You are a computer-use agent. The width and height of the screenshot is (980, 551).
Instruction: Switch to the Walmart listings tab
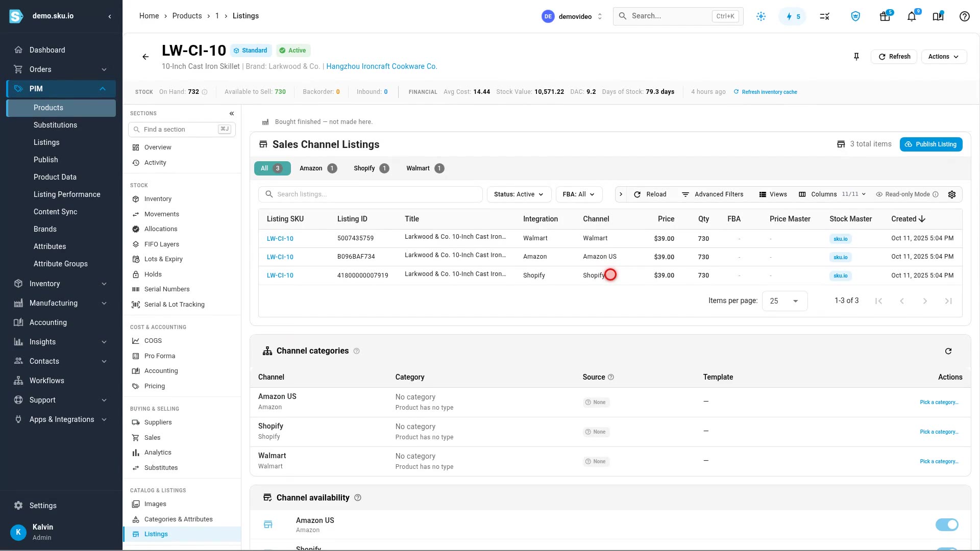click(x=425, y=168)
